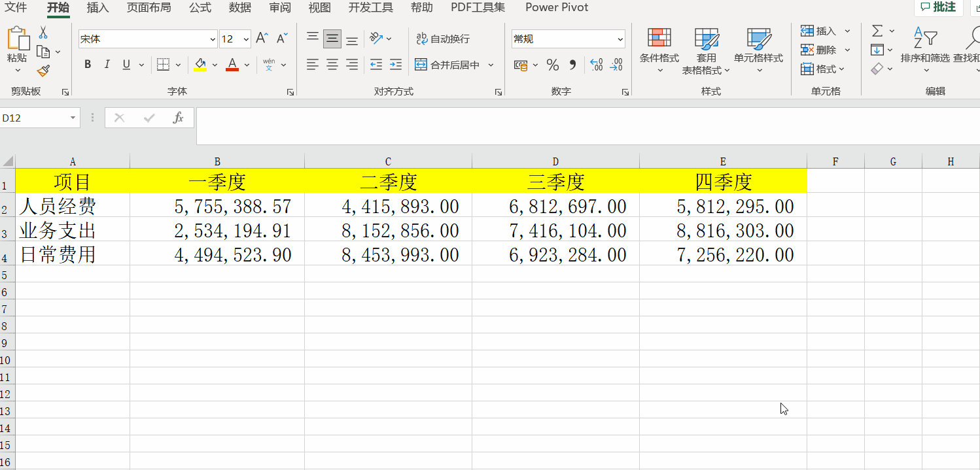Toggle bold formatting

[88, 65]
